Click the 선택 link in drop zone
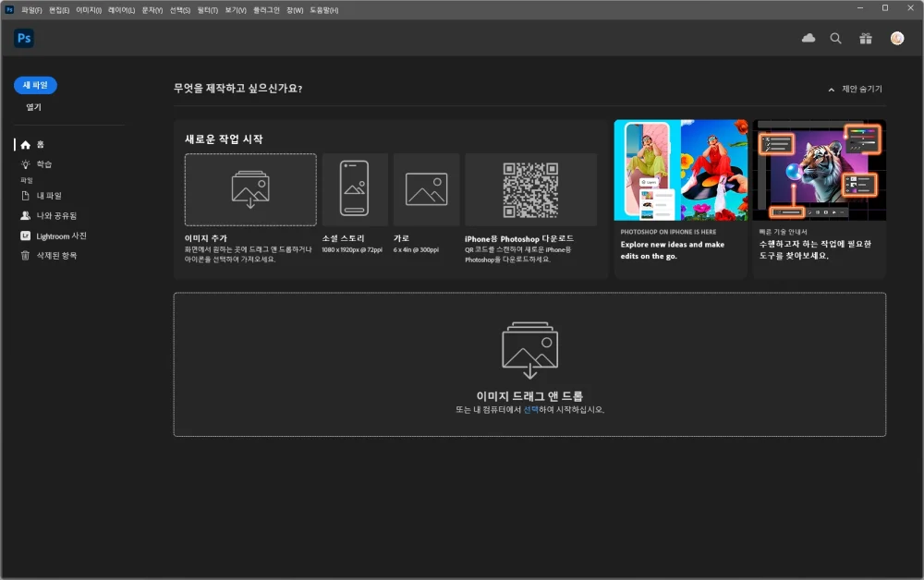Viewport: 924px width, 580px height. (530, 409)
